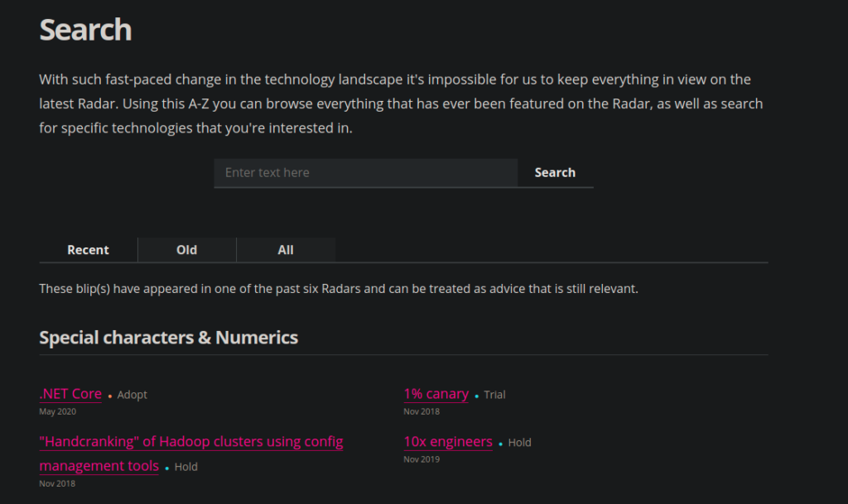
Task: Click the 'Enter text here' search field
Action: 365,173
